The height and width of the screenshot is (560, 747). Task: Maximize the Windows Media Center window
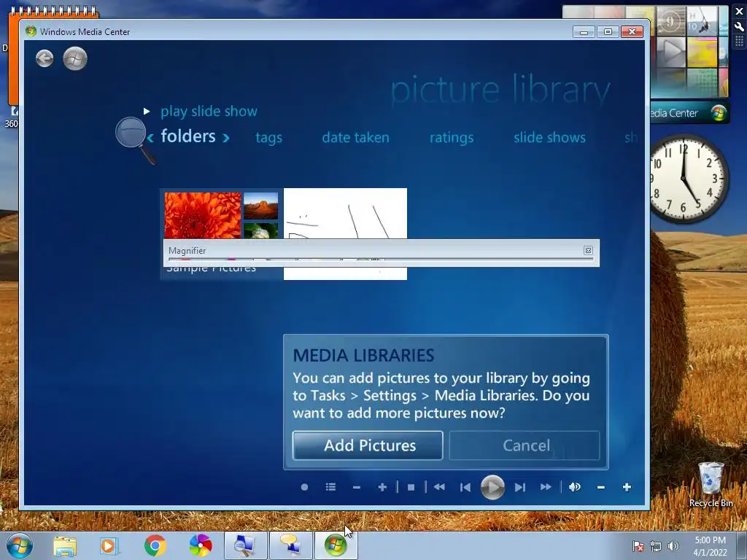[608, 32]
